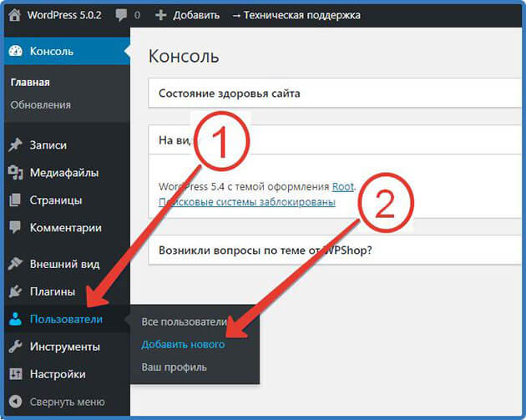Click the Записи pushpin icon
The image size is (526, 420).
[15, 145]
